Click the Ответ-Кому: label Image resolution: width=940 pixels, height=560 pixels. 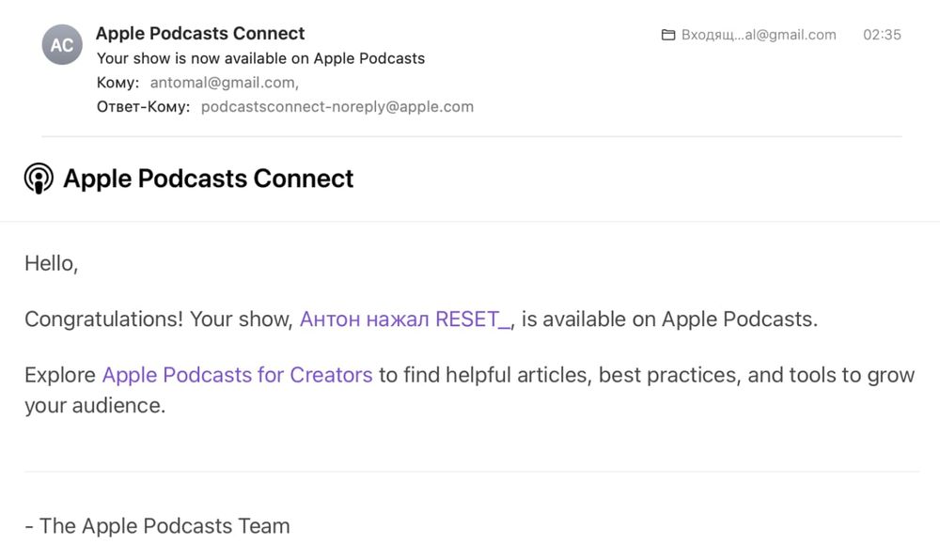tap(143, 106)
